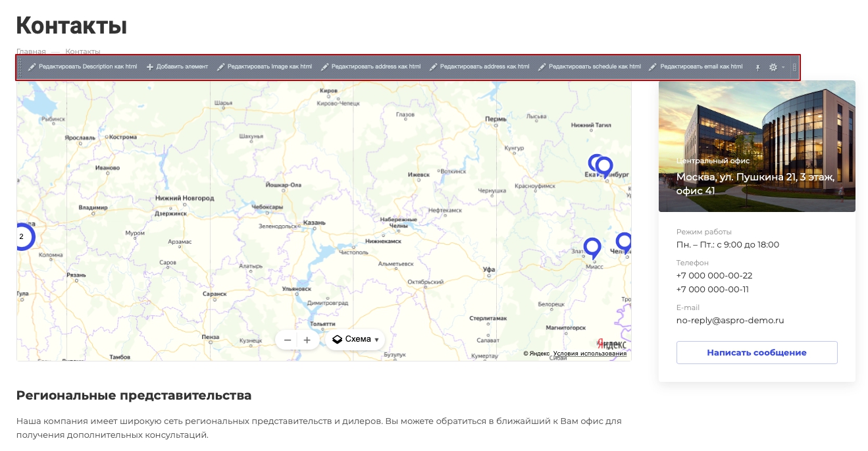Open component settings gear icon
Image resolution: width=868 pixels, height=451 pixels.
[773, 67]
